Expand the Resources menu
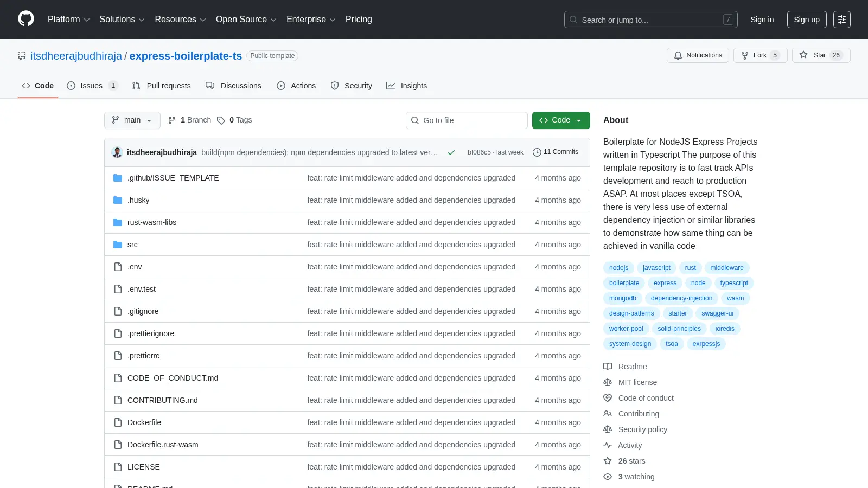 (180, 20)
